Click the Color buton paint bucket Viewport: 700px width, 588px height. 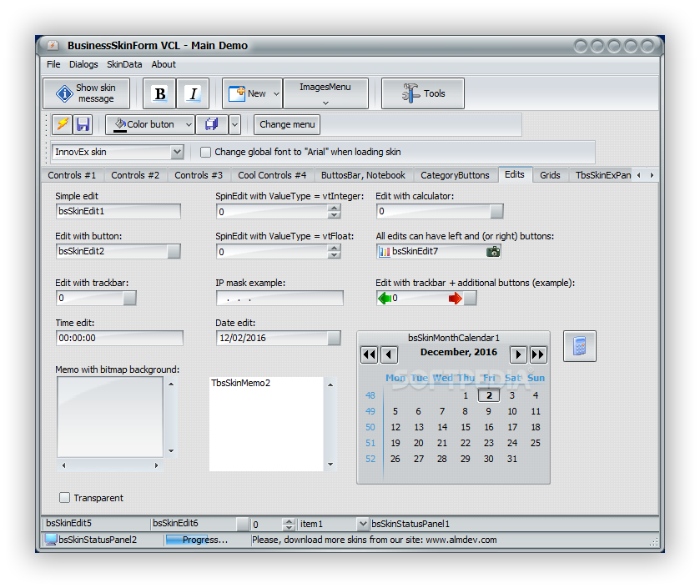pos(120,124)
